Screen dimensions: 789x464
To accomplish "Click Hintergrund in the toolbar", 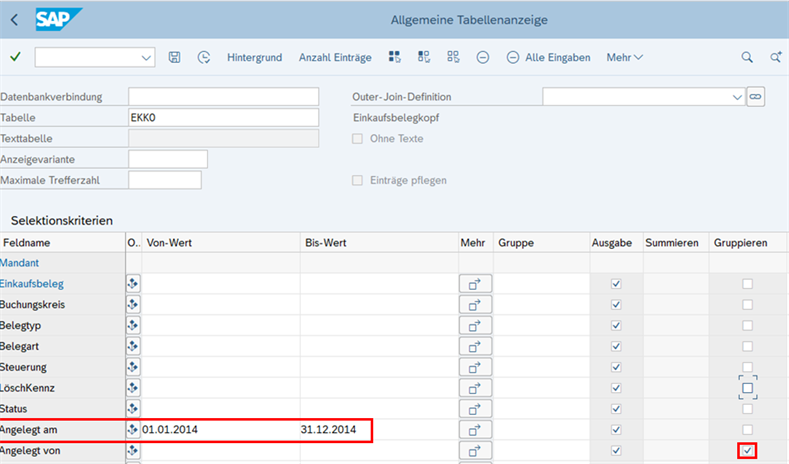I will (x=254, y=57).
